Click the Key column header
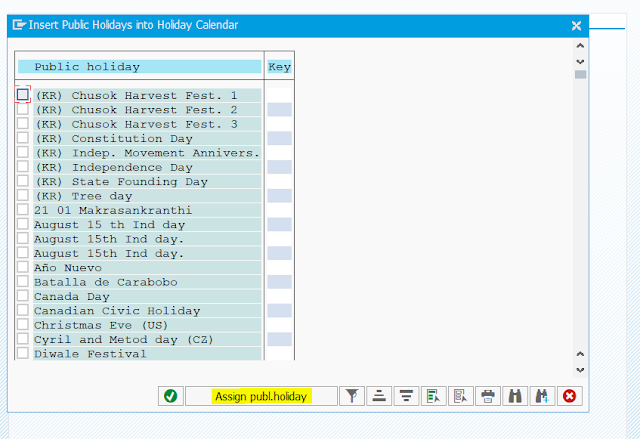640x439 pixels. click(279, 67)
